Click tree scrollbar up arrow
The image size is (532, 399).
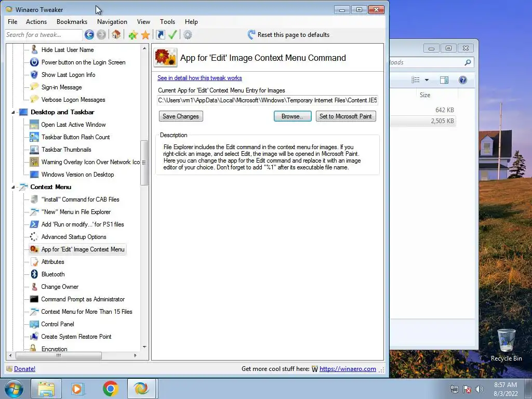144,48
